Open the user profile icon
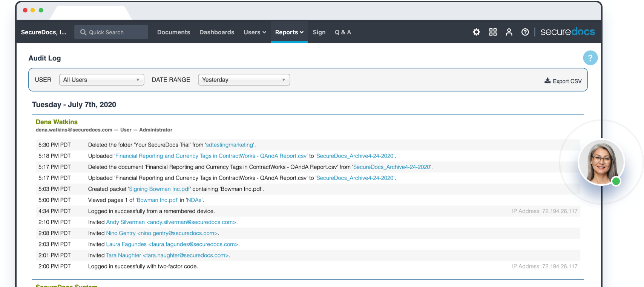Screen dimensions: 644x287 pos(509,32)
